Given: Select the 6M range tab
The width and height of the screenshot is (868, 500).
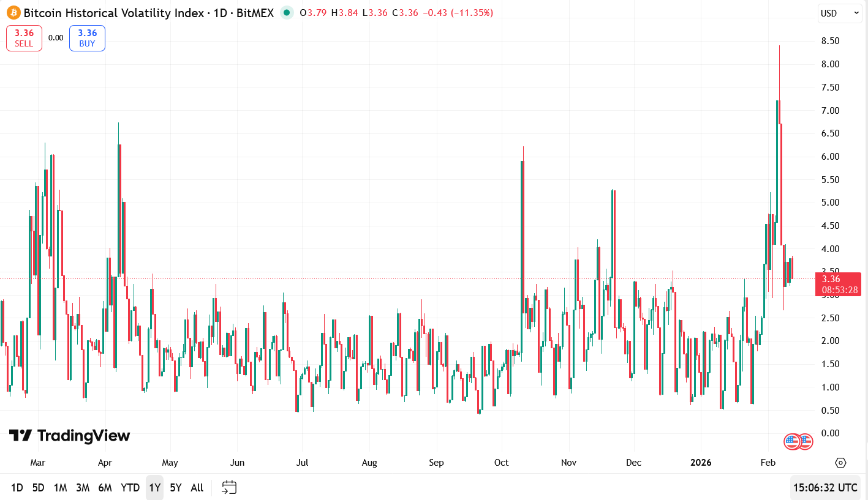Looking at the screenshot, I should coord(106,487).
